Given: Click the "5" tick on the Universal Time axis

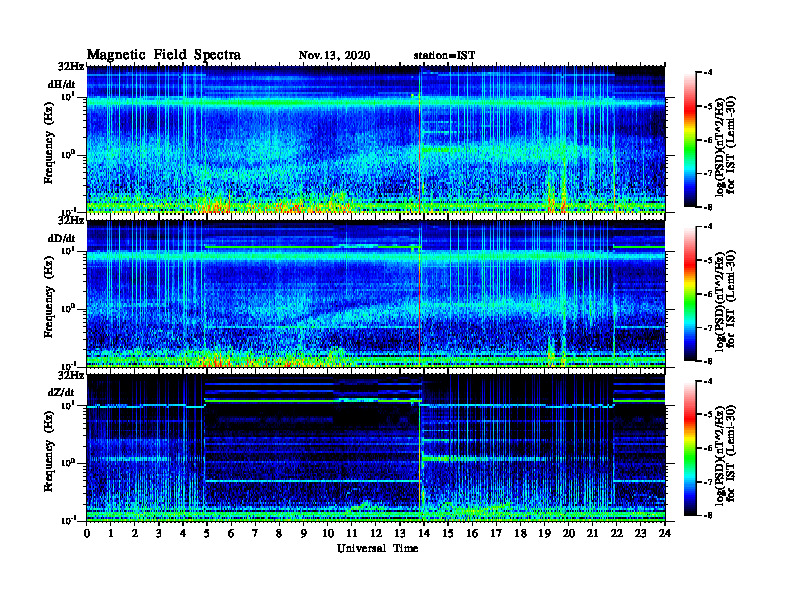Looking at the screenshot, I should pos(207,533).
